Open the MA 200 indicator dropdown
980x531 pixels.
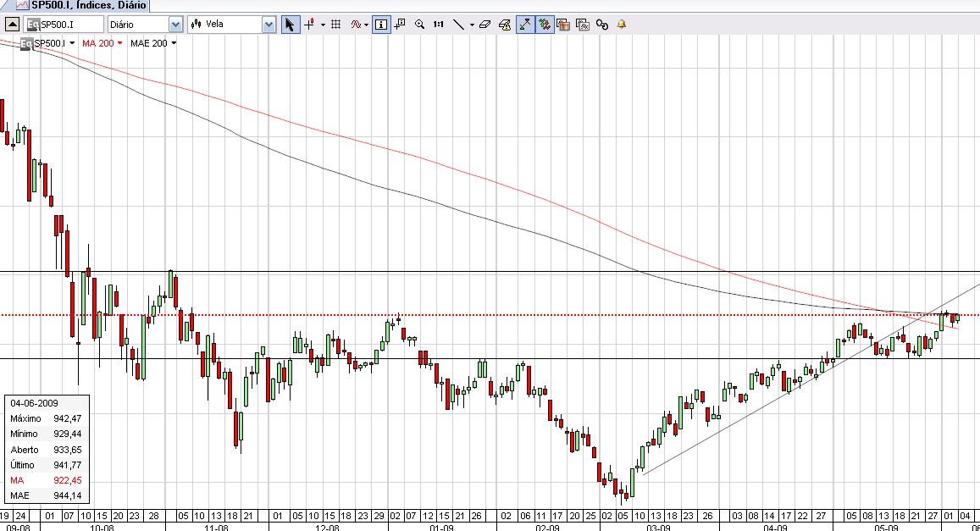[x=120, y=43]
